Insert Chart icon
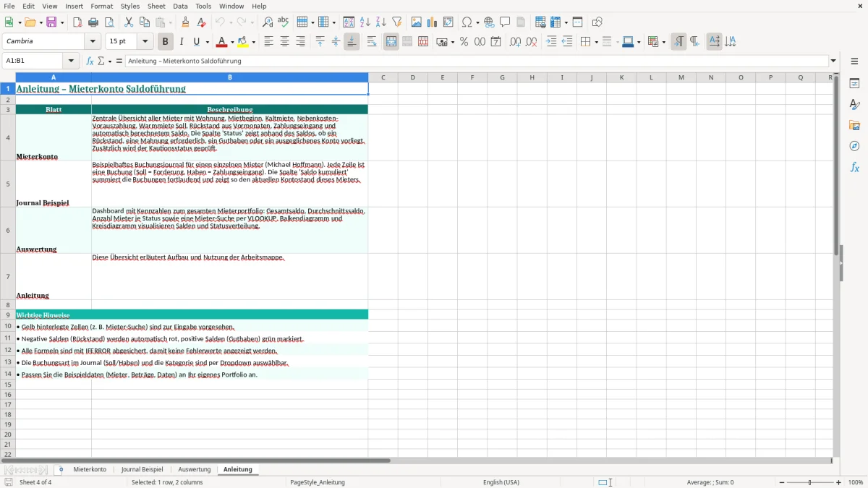Viewport: 868px width, 488px height. coord(433,22)
